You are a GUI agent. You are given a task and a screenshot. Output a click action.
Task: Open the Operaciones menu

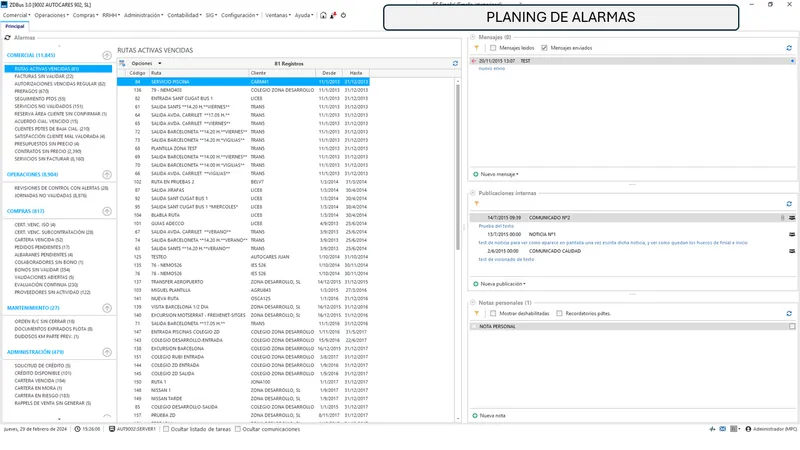tap(52, 15)
